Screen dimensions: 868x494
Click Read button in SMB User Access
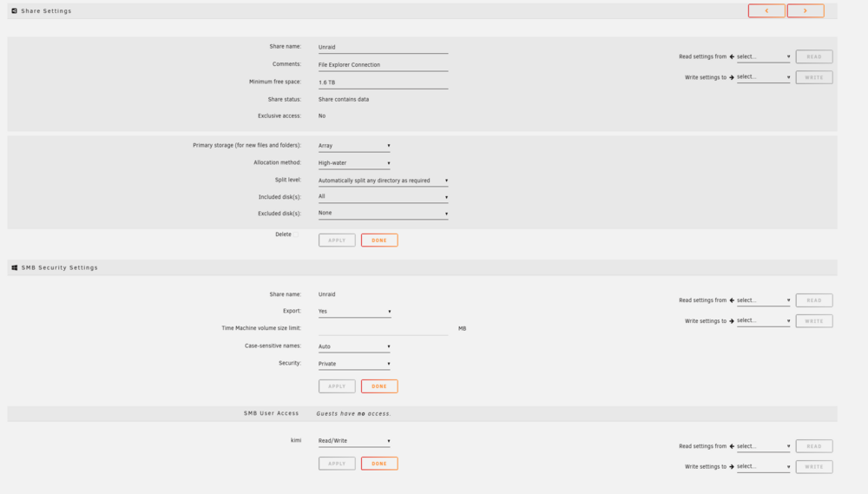point(814,446)
